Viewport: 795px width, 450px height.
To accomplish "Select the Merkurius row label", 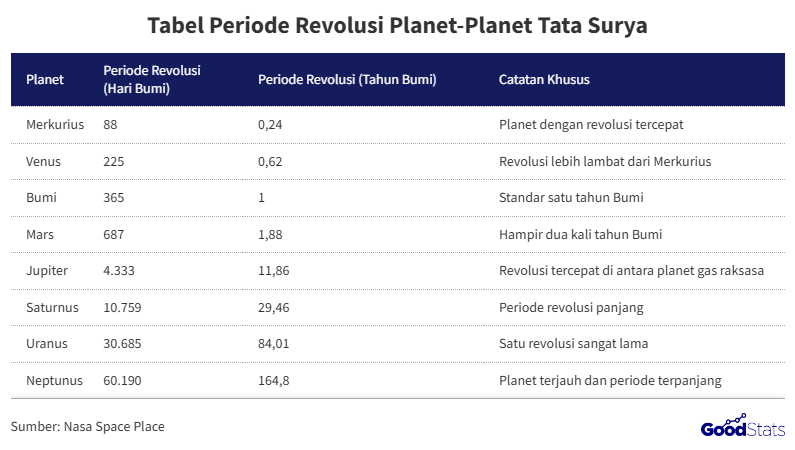I will 55,125.
